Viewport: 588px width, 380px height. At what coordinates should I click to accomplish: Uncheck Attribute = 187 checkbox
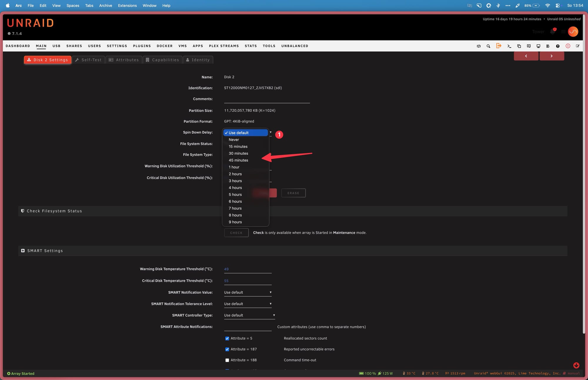[227, 349]
